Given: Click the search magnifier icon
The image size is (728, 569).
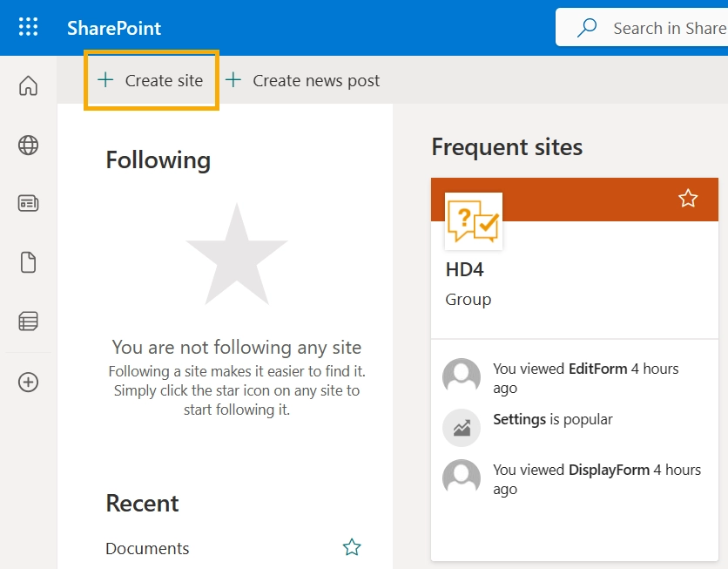Looking at the screenshot, I should click(587, 28).
